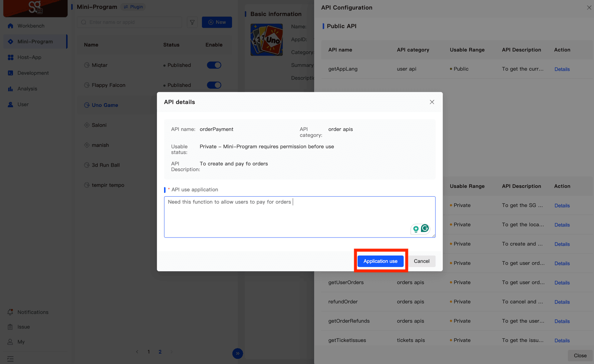Click the name or appid search field

129,22
